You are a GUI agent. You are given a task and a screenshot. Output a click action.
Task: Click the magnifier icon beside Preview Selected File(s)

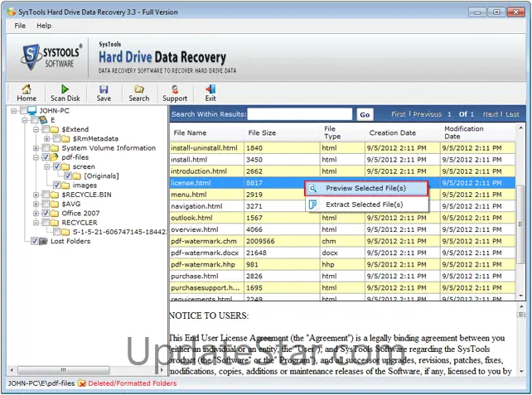[x=313, y=188]
